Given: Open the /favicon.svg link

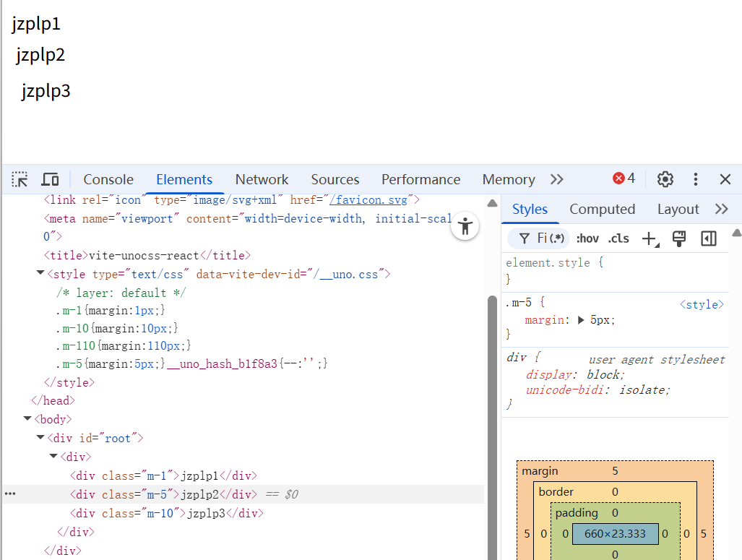Looking at the screenshot, I should click(x=368, y=199).
